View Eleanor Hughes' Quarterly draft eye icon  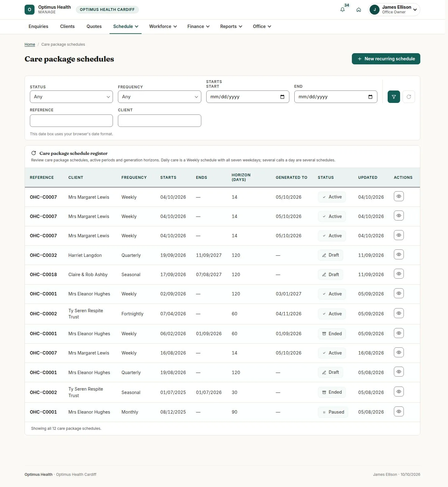point(399,372)
